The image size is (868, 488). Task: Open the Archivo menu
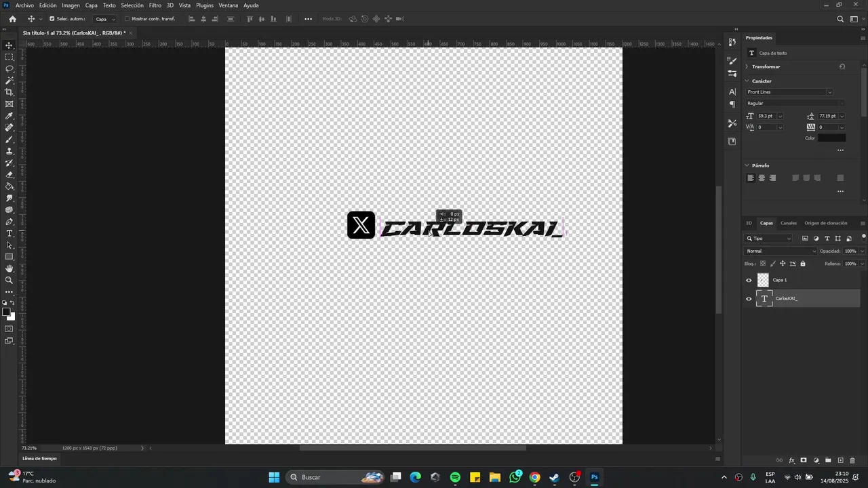point(24,5)
